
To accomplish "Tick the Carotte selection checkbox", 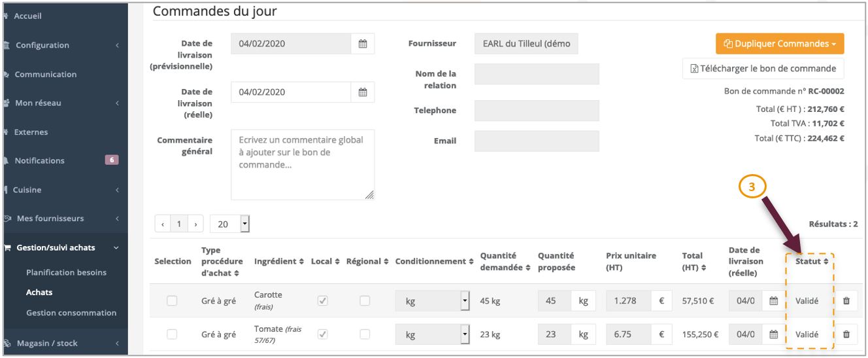I will point(172,301).
